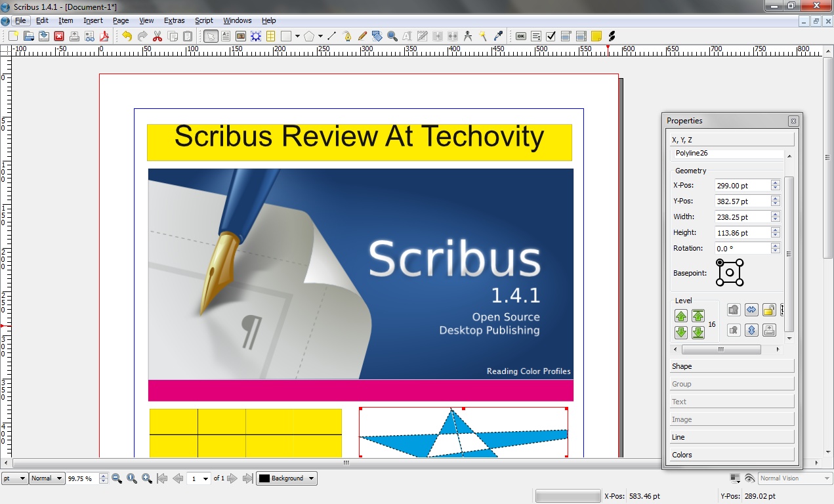The image size is (834, 504).
Task: Insert a PDF check box
Action: [551, 36]
